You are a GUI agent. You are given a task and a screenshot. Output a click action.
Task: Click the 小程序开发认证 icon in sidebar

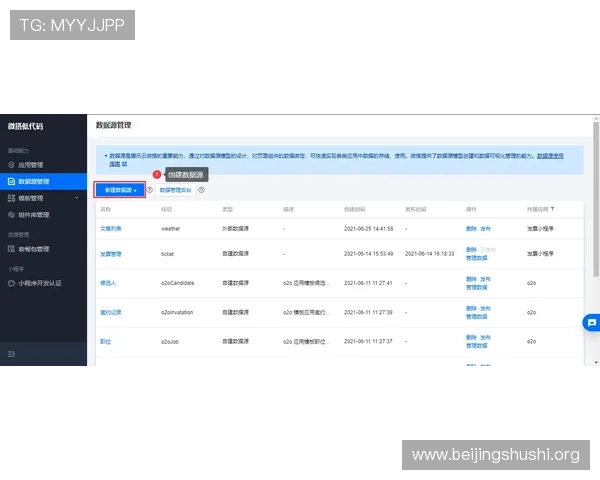(x=11, y=283)
